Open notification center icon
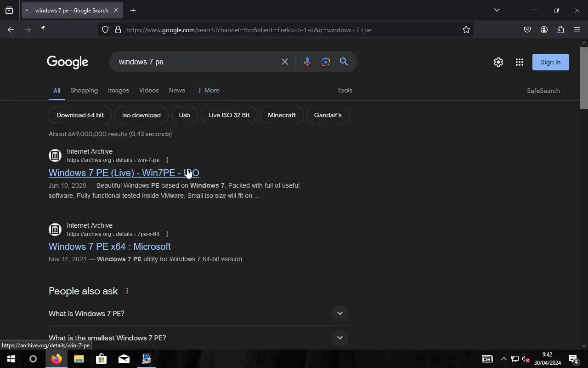 point(574,359)
